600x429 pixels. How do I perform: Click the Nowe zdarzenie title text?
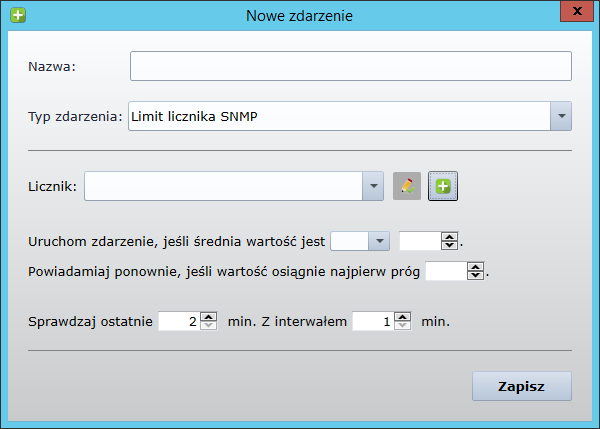[x=299, y=16]
